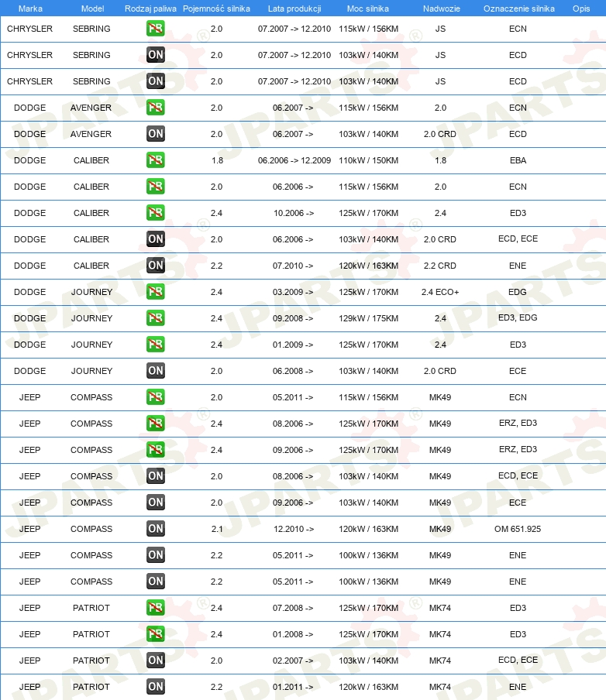
Task: Click the petrol icon for Dodge Caliber 1.8
Action: tap(156, 160)
